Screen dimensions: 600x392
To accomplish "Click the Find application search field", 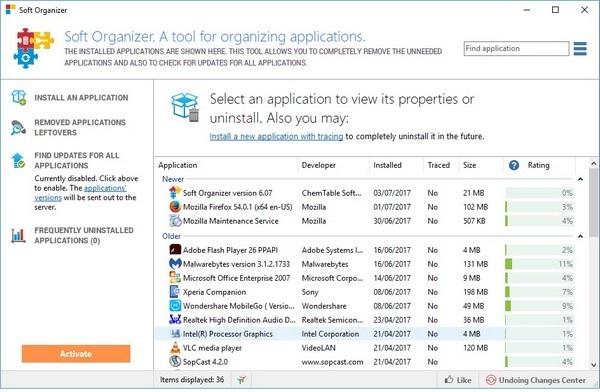I will point(517,49).
